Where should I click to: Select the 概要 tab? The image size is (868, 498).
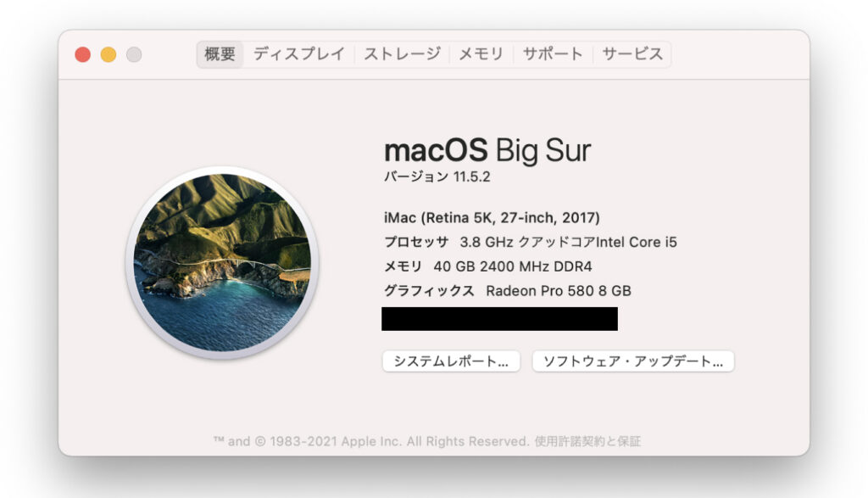click(220, 54)
